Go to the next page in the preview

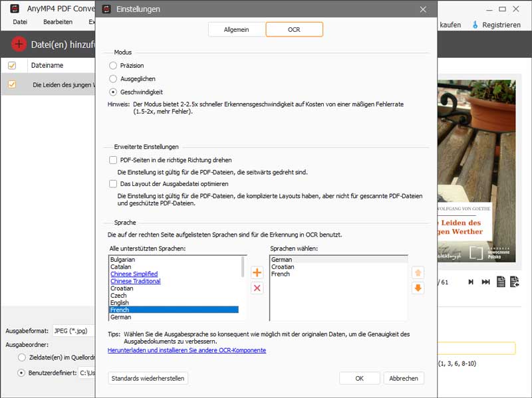pos(471,282)
